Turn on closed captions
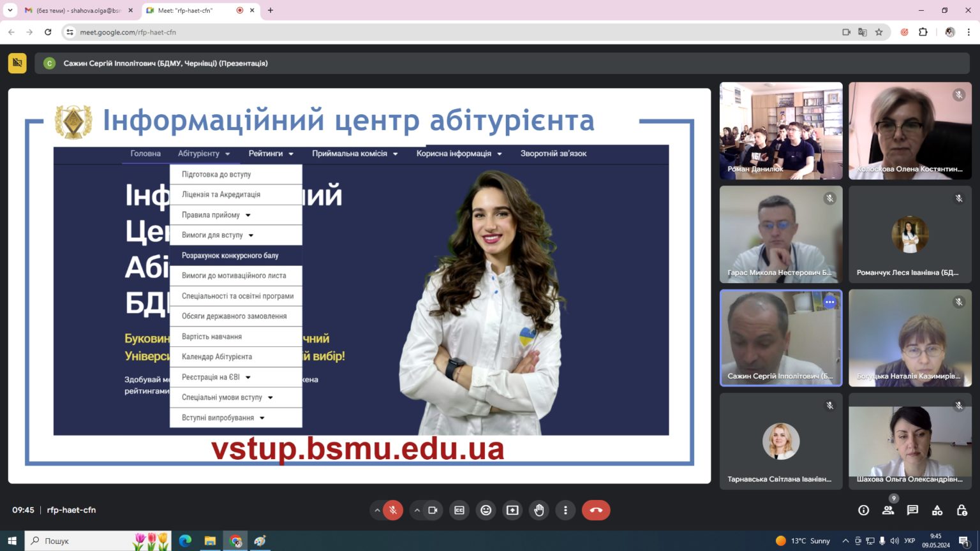The width and height of the screenshot is (980, 551). coord(459,510)
